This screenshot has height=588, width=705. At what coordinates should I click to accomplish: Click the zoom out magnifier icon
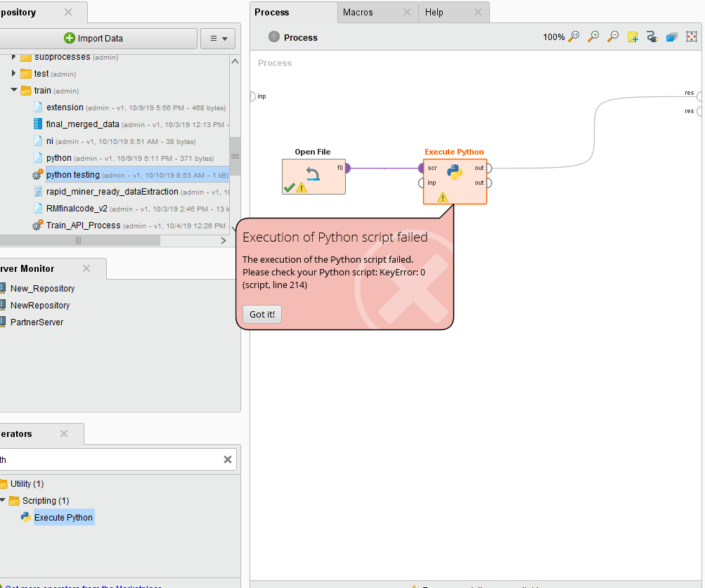click(x=613, y=37)
